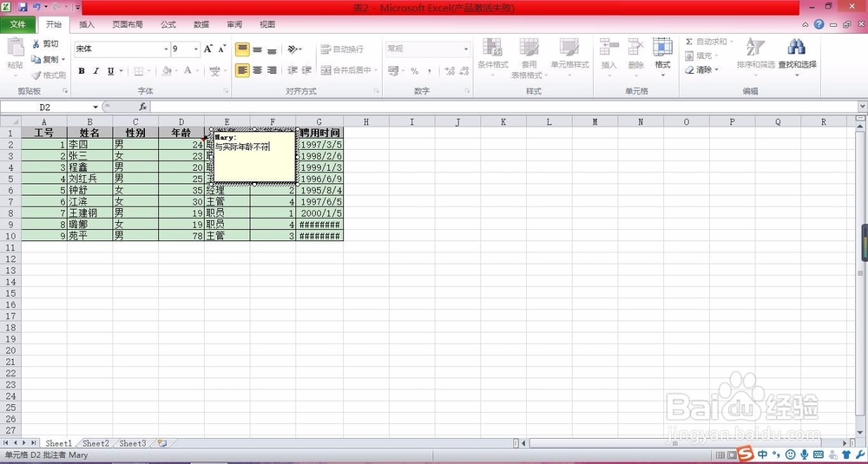Click the percent style icon
Image resolution: width=868 pixels, height=464 pixels.
(x=414, y=71)
